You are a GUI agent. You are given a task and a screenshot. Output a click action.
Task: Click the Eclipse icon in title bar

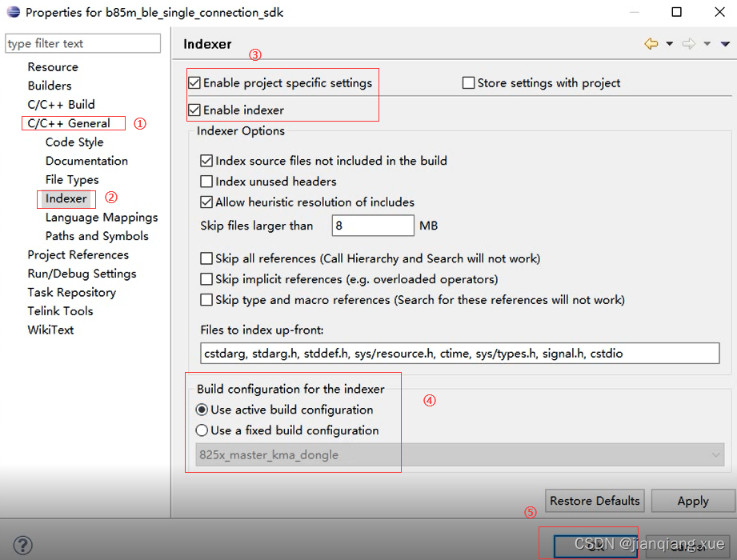point(13,12)
